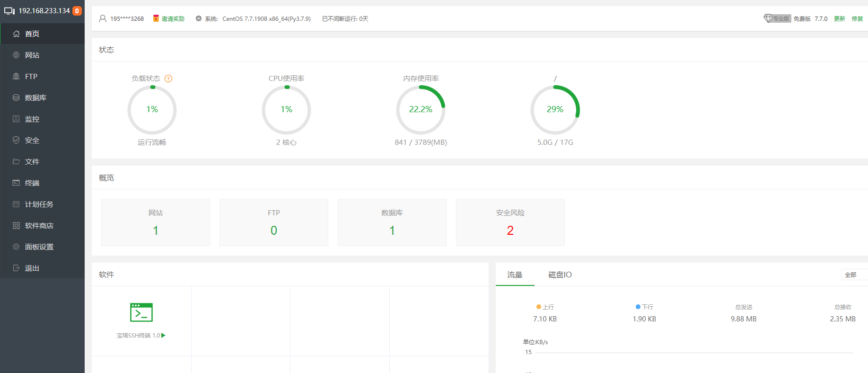868x373 pixels.
Task: Open the 全部 network interface dropdown
Action: pos(855,275)
